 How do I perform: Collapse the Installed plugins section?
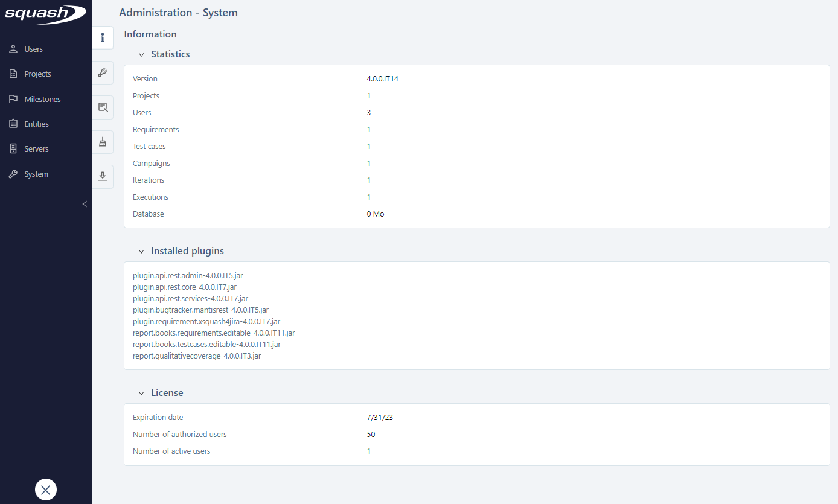click(x=141, y=250)
